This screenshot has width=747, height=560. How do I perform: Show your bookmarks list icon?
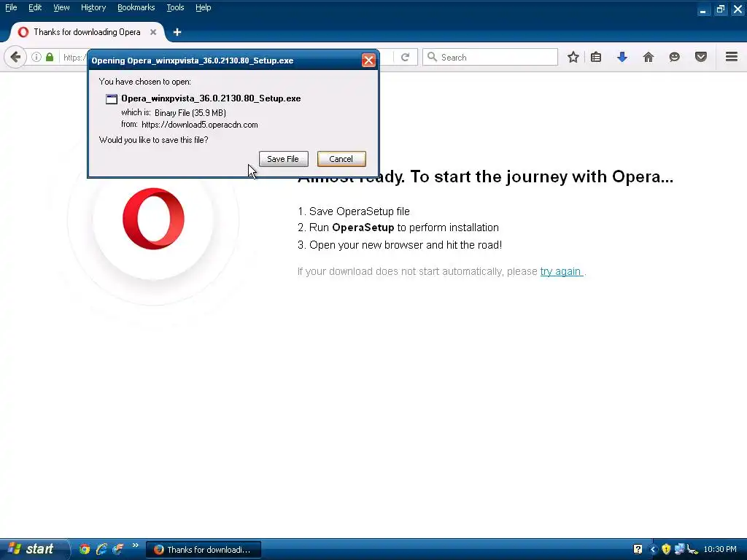pos(596,57)
